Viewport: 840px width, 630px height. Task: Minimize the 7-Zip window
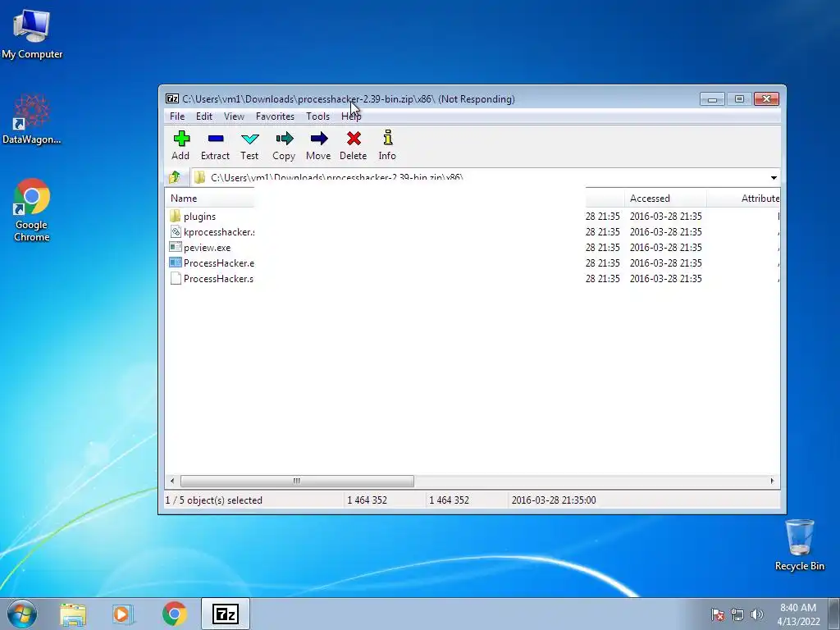pos(712,99)
